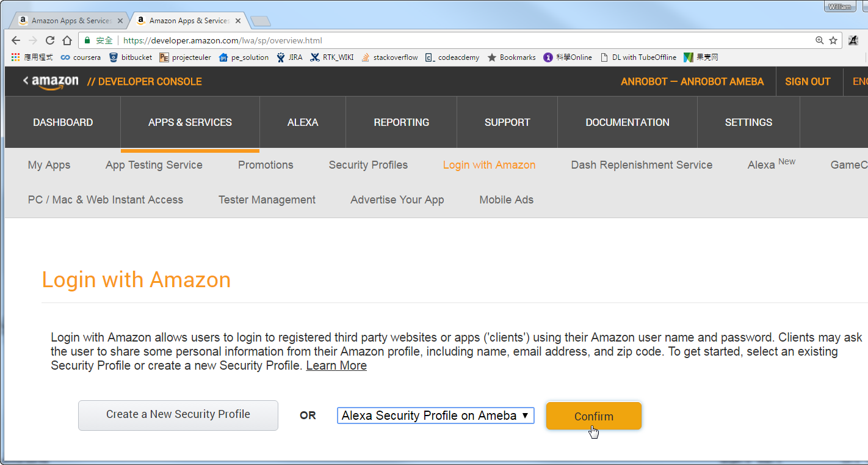The width and height of the screenshot is (868, 465).
Task: Click the Confirm button
Action: click(x=594, y=416)
